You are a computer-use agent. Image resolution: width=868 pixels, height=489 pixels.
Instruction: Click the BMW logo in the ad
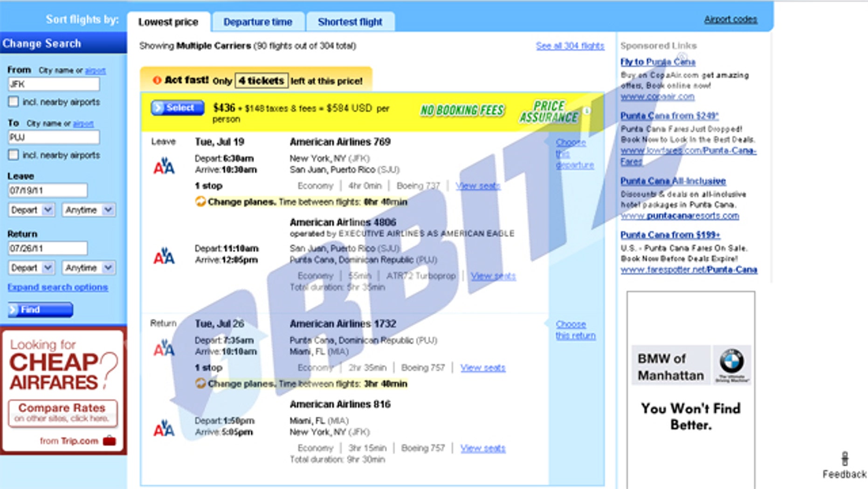(731, 361)
